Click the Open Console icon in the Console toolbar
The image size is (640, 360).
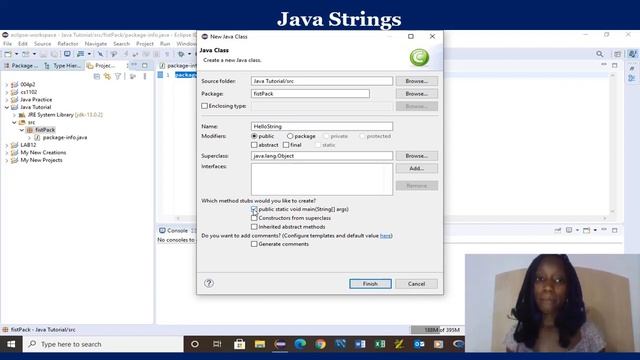[587, 230]
